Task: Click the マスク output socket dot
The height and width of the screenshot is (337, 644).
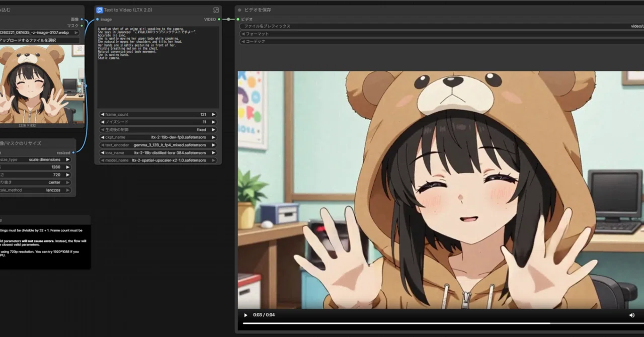Action: pos(82,26)
